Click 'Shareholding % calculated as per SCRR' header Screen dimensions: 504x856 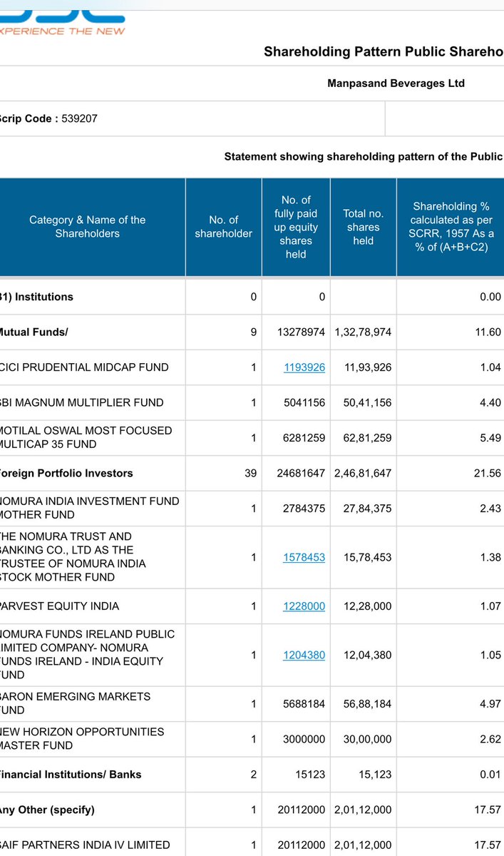(451, 227)
